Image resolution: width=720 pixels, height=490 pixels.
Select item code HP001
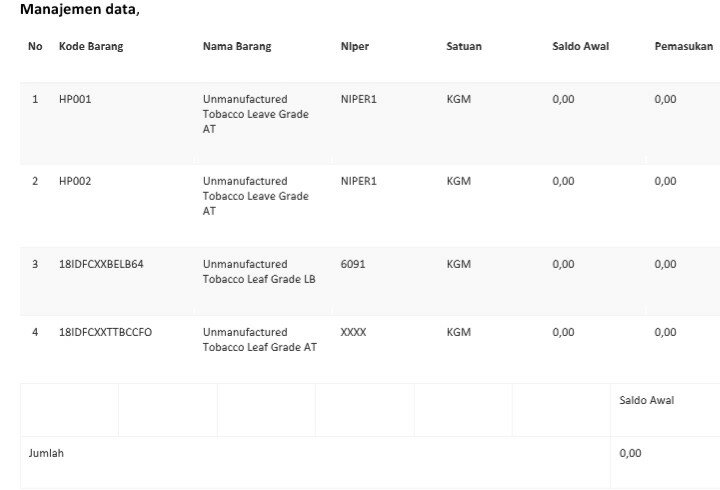point(75,99)
